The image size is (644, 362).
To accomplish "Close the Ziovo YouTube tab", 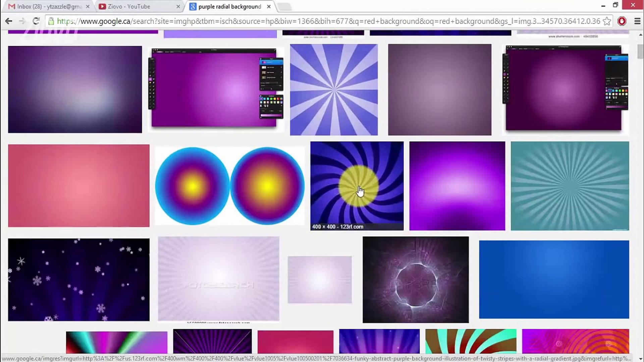I will click(x=178, y=6).
